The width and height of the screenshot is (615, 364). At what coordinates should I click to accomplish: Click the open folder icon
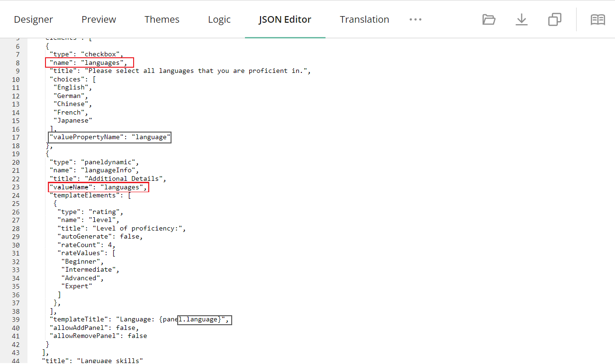(488, 19)
